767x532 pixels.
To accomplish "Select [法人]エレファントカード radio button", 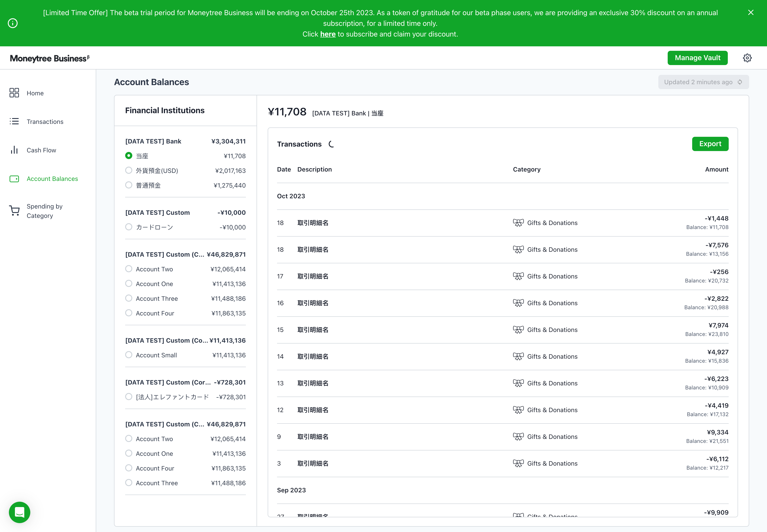I will [x=129, y=397].
